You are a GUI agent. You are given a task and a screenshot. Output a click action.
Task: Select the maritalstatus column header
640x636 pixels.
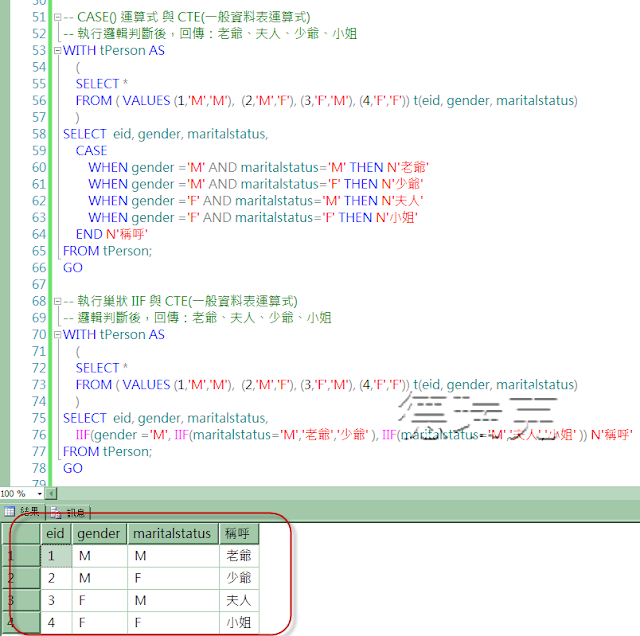point(173,534)
